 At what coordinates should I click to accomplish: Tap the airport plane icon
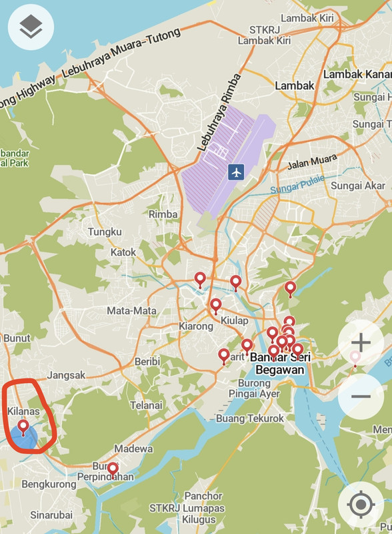point(236,172)
